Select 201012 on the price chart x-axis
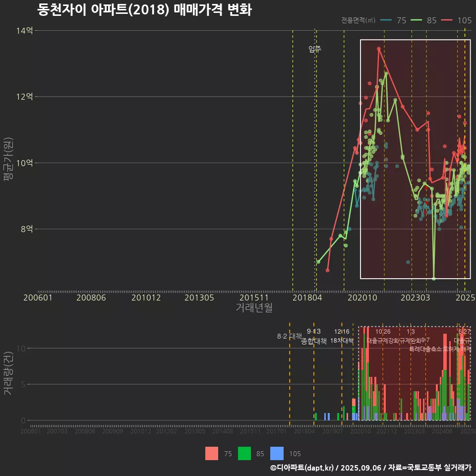 click(x=146, y=297)
